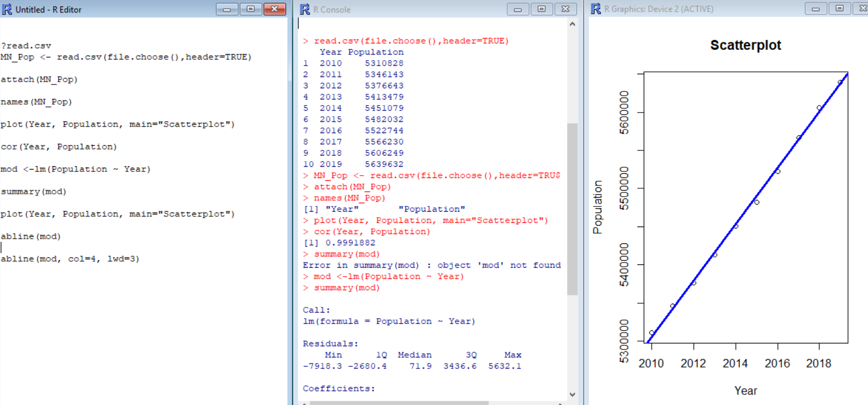Click the 'Residuals:' heading in the console

[330, 344]
